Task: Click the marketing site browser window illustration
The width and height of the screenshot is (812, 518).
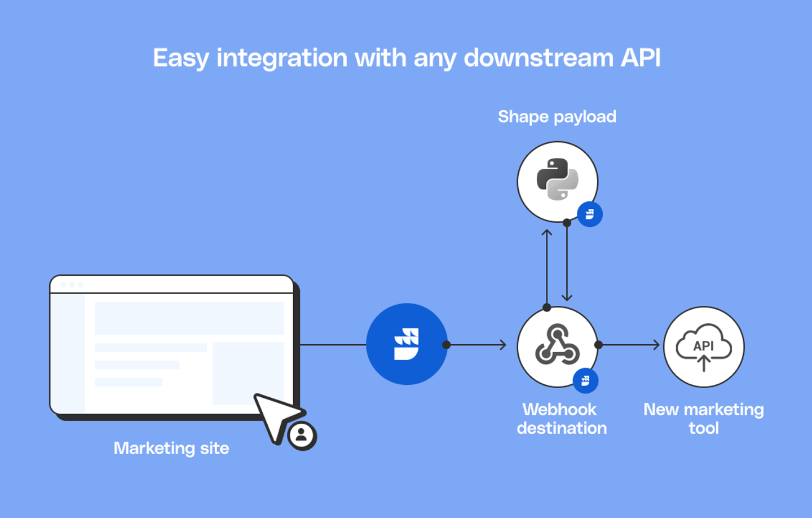Action: [x=174, y=347]
